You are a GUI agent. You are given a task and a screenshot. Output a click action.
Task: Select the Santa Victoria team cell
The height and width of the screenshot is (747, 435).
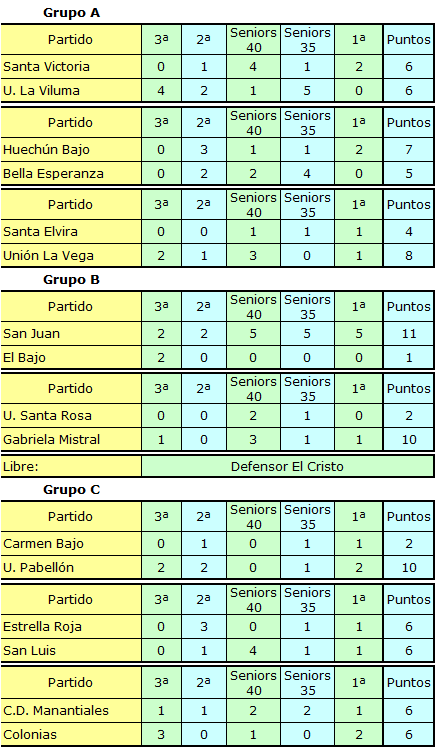[71, 67]
